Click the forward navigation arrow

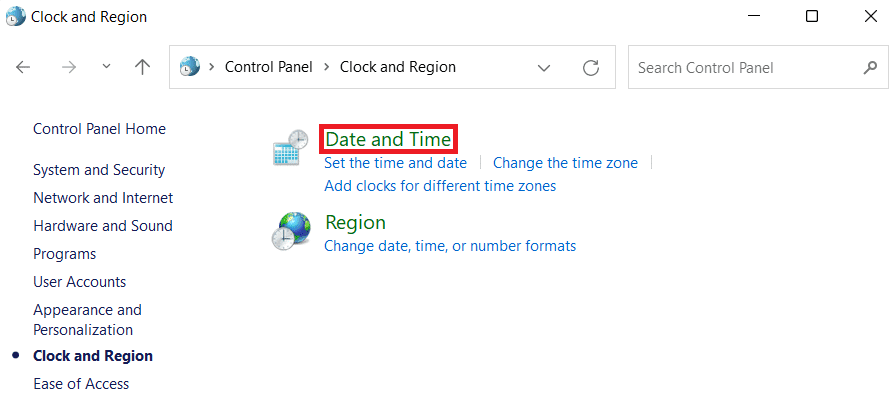pos(69,67)
